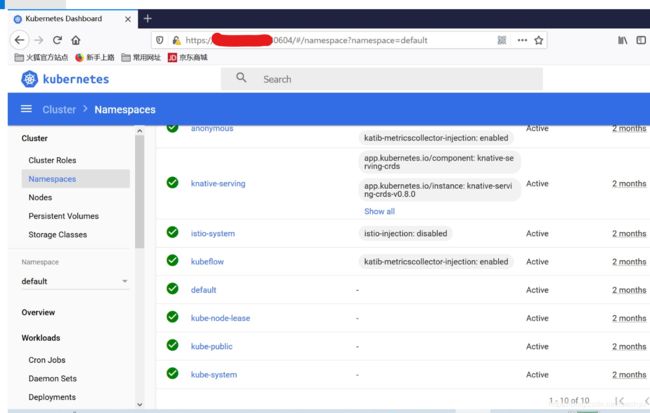Click the green status icon for kube-system
This screenshot has width=650, height=413.
(172, 373)
